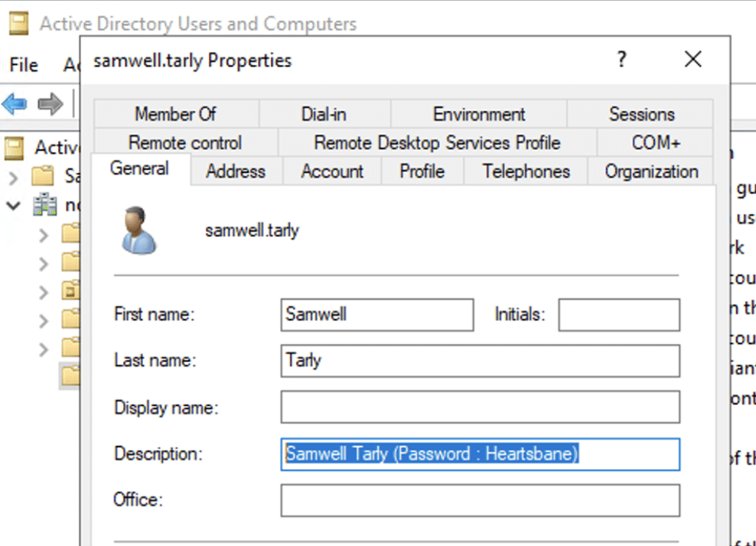Expand the Saved Queries folder chevron
The width and height of the screenshot is (756, 546).
pos(13,177)
